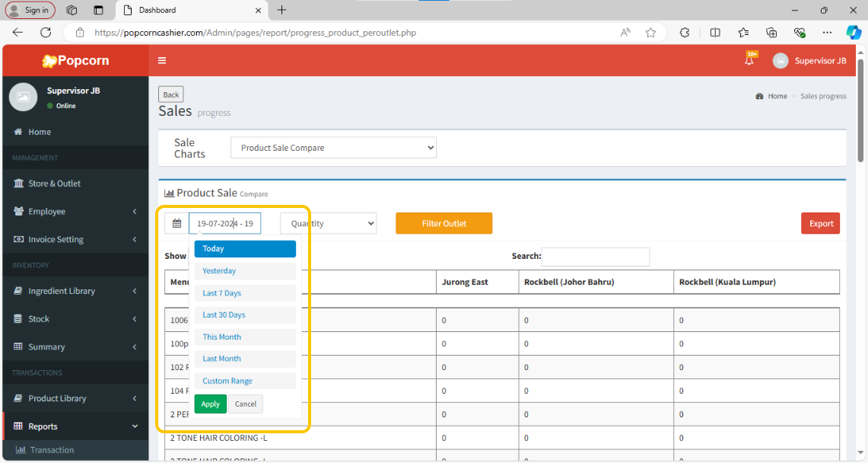Open the Collections icon
Screen dimensions: 868x463
(x=771, y=33)
